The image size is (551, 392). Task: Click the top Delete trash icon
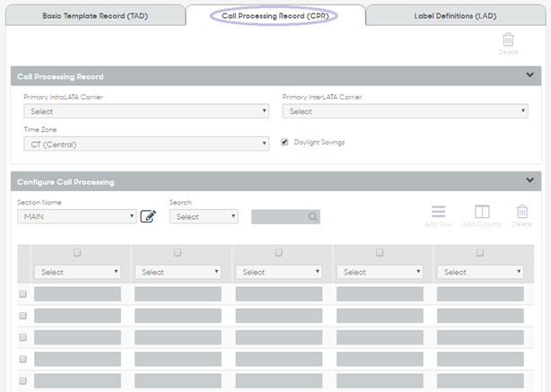click(508, 39)
